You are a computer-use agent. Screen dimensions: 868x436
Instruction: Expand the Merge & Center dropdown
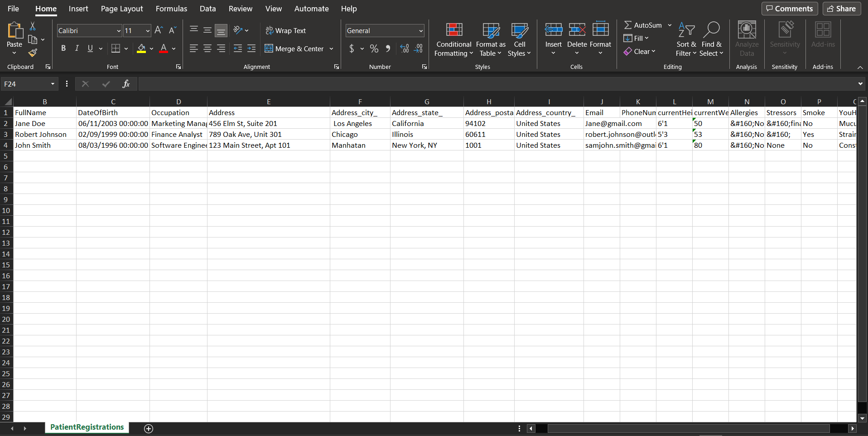(332, 48)
